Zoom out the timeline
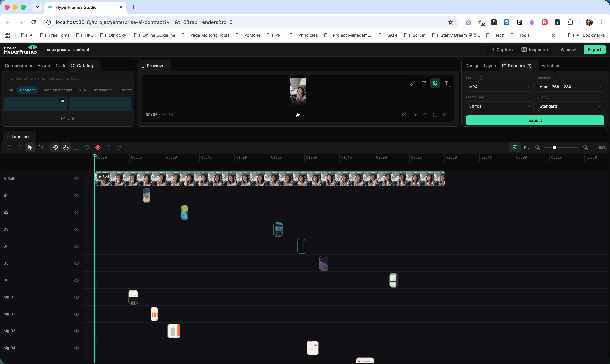This screenshot has width=610, height=364. tap(537, 147)
